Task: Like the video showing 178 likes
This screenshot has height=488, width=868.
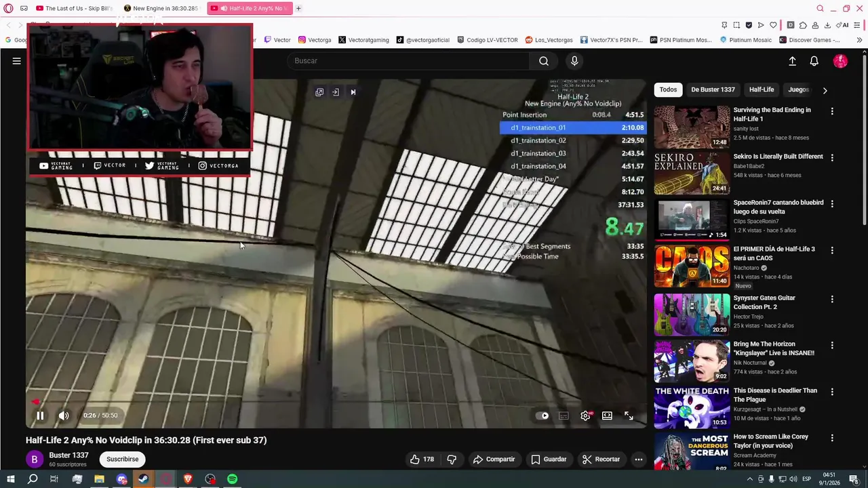Action: pos(422,460)
